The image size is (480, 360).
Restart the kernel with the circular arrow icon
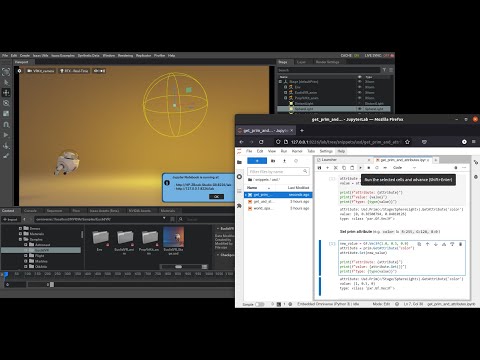click(377, 168)
